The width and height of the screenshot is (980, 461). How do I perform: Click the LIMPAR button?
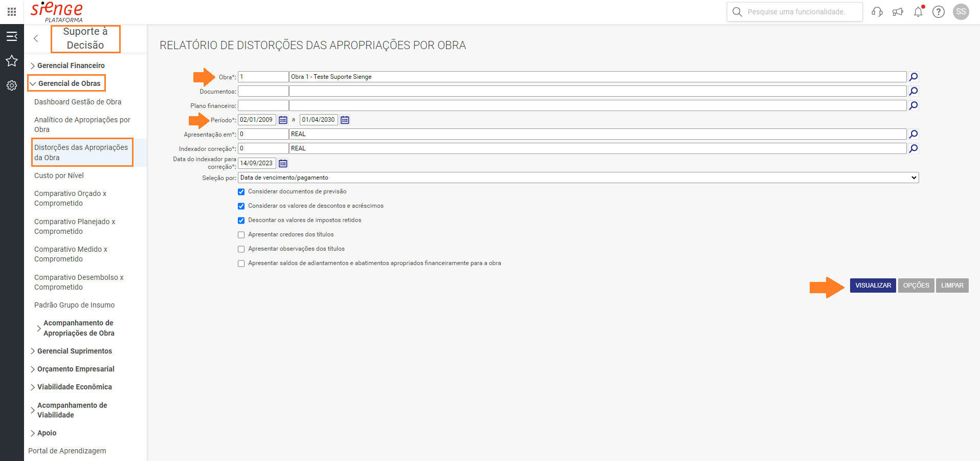click(x=952, y=286)
